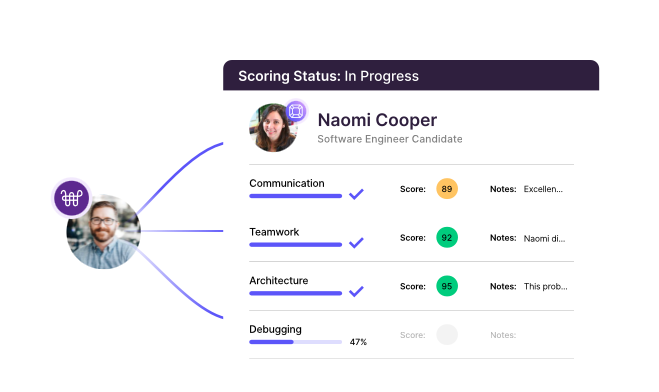Click the green Architecture score 95

click(x=447, y=286)
